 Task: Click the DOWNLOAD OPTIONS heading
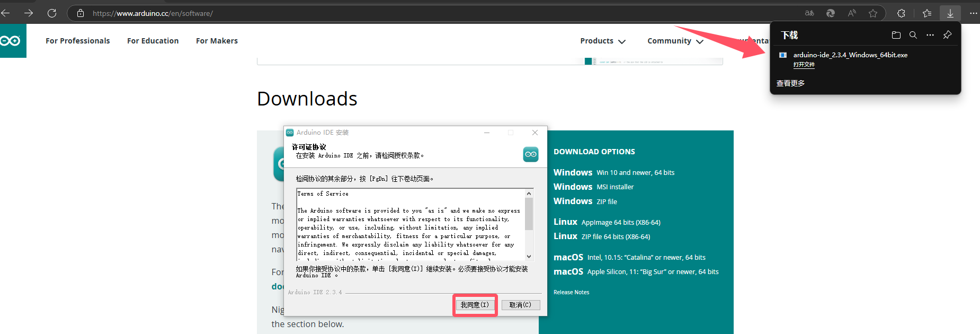(x=594, y=152)
